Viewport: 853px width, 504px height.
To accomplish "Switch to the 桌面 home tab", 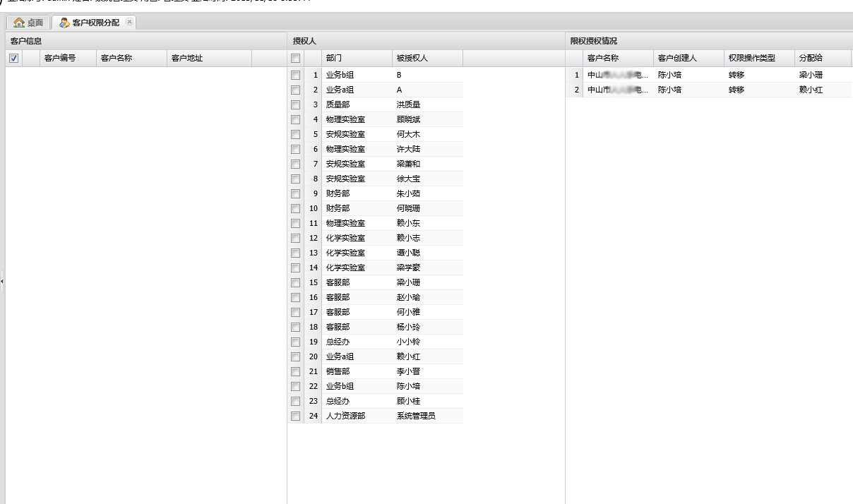I will click(28, 23).
